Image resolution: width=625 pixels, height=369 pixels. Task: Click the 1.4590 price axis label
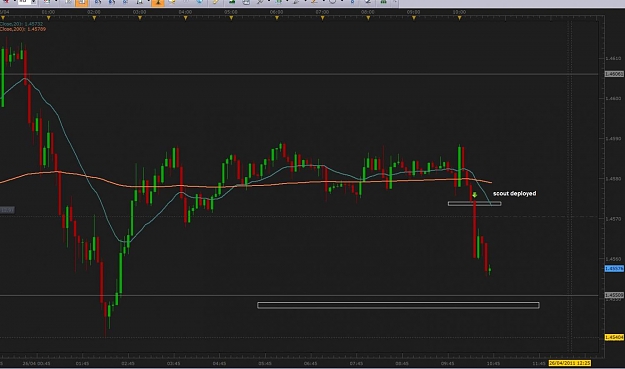[613, 139]
